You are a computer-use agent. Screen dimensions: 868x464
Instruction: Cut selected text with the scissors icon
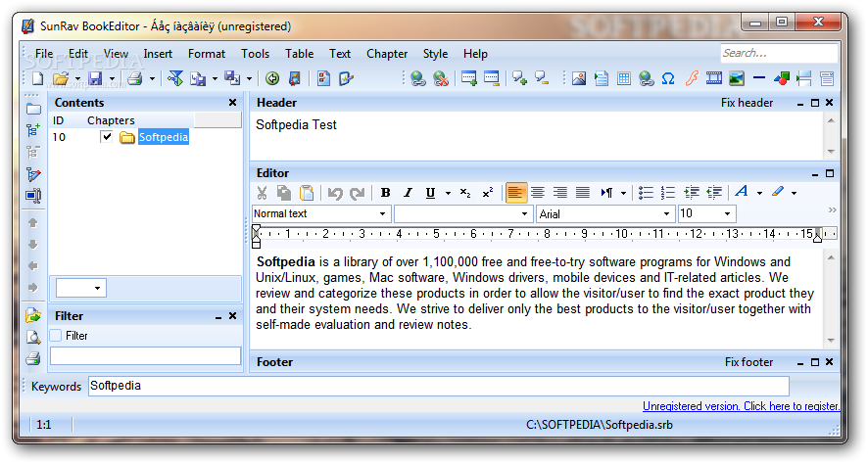click(262, 193)
